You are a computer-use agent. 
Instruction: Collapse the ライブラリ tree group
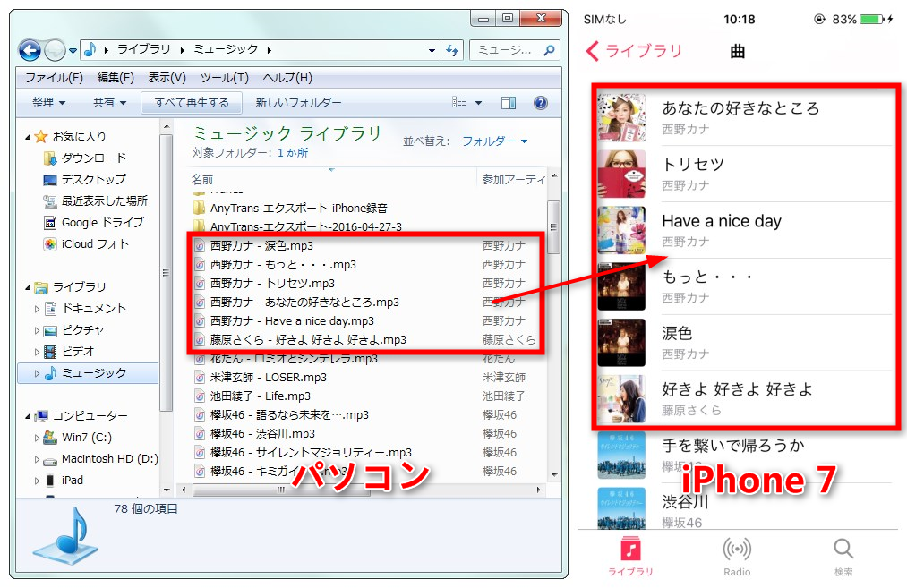pos(28,287)
